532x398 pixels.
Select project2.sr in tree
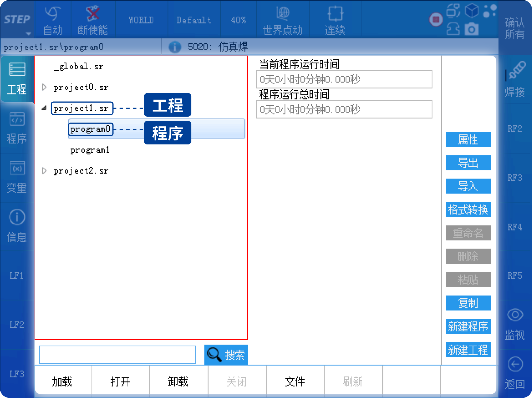81,171
